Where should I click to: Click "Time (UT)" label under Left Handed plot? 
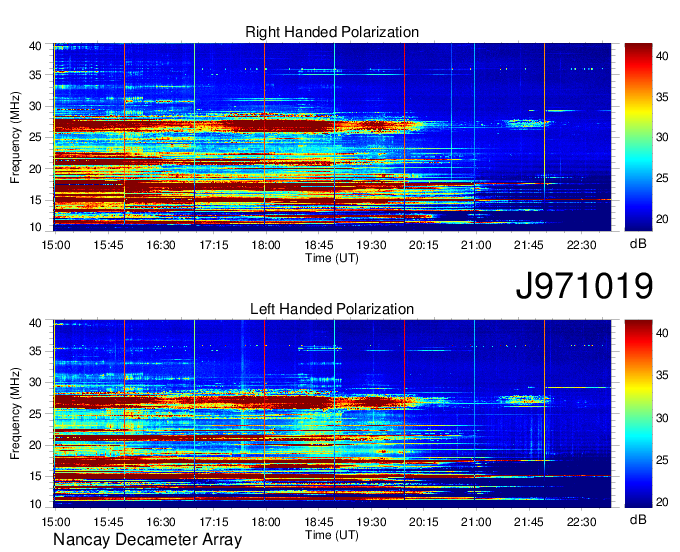tap(332, 535)
